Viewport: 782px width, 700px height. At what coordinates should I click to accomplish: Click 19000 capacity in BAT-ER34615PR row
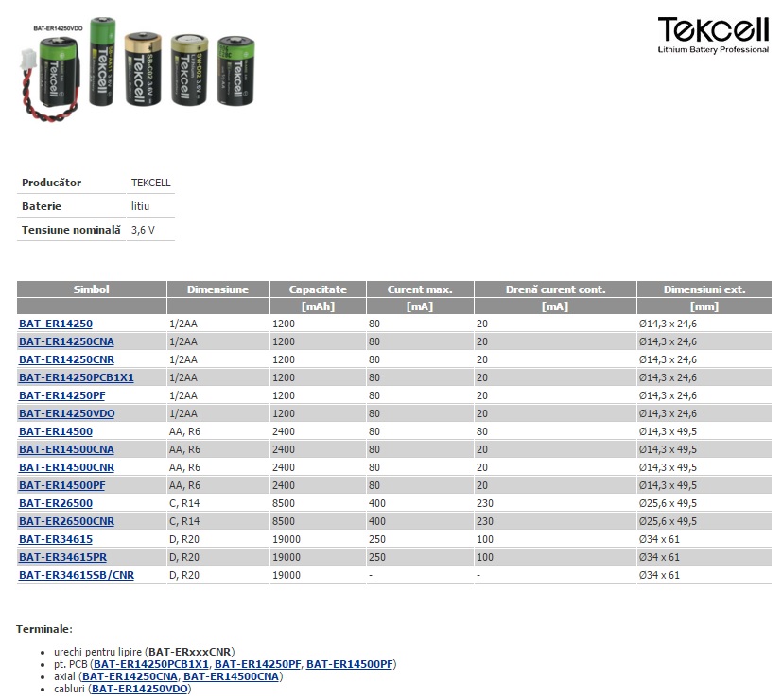pos(287,557)
